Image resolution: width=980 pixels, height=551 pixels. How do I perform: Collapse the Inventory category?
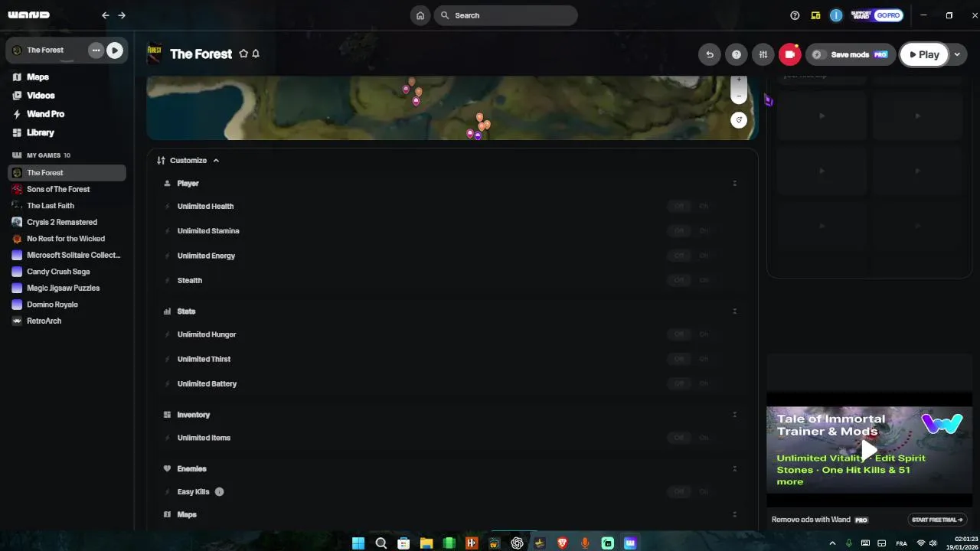[x=734, y=415]
